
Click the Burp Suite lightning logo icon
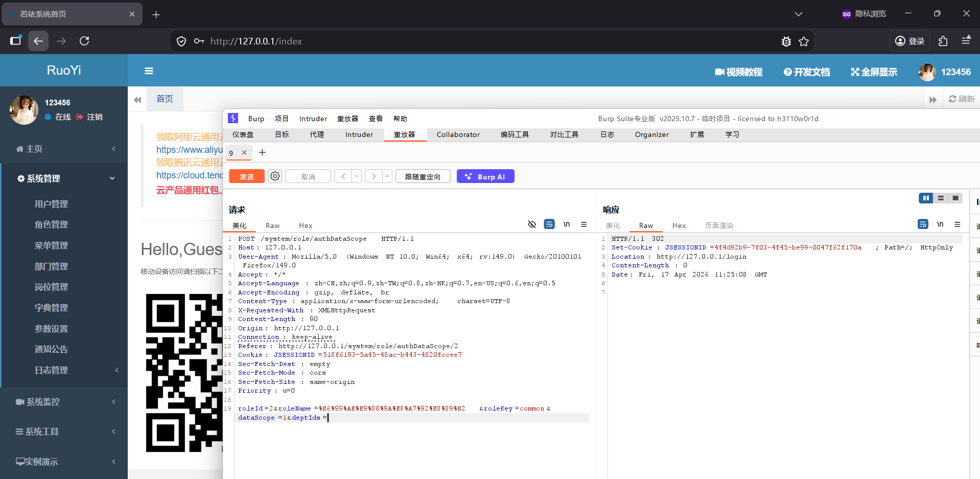point(233,118)
